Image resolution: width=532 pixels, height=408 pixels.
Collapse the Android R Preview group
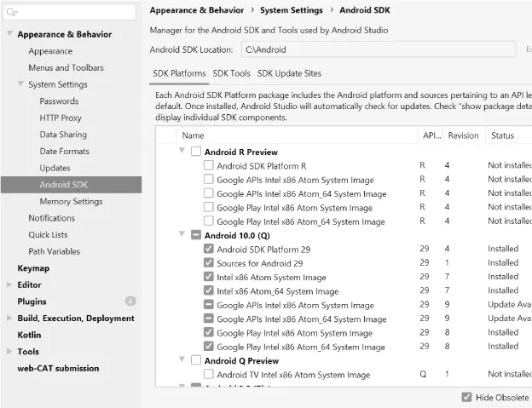(x=182, y=152)
